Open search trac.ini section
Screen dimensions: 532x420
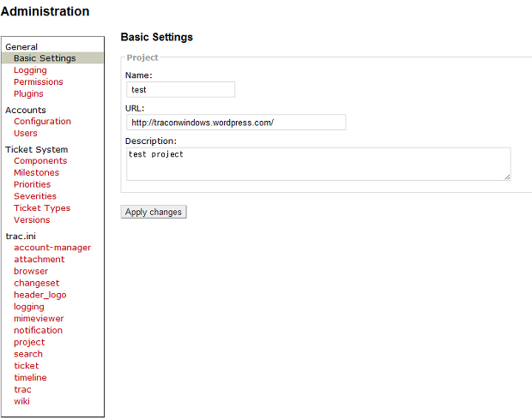[x=28, y=354]
